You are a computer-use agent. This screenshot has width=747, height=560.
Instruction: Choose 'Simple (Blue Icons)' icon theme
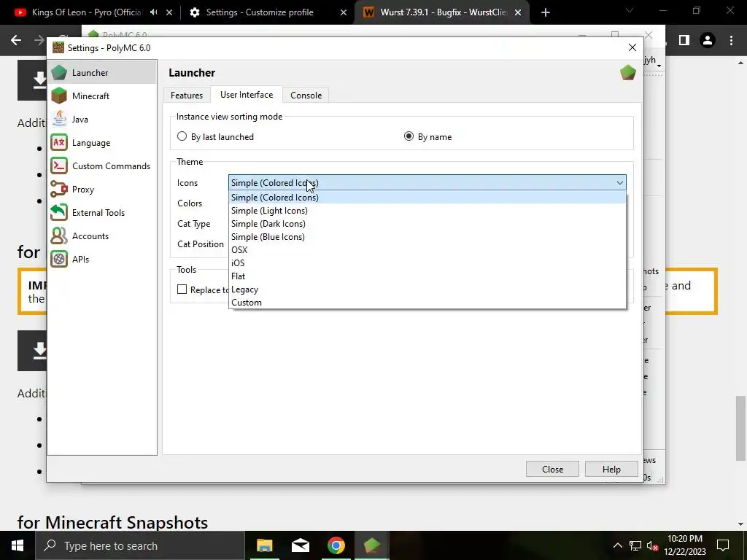427,237
